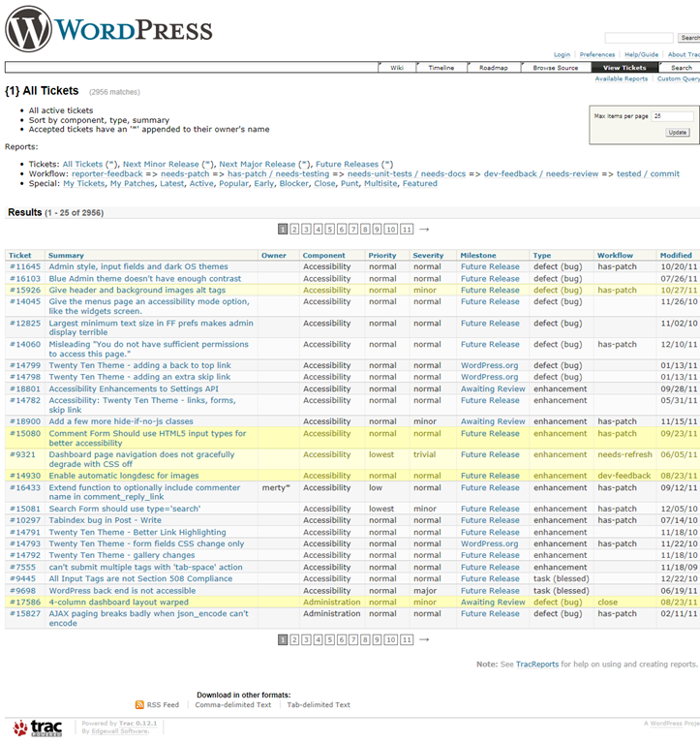This screenshot has height=744, width=700.
Task: Sort by Summary column header
Action: (x=66, y=256)
